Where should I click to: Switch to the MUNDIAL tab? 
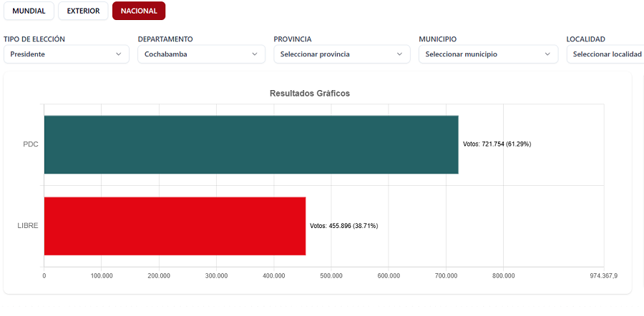[x=29, y=11]
